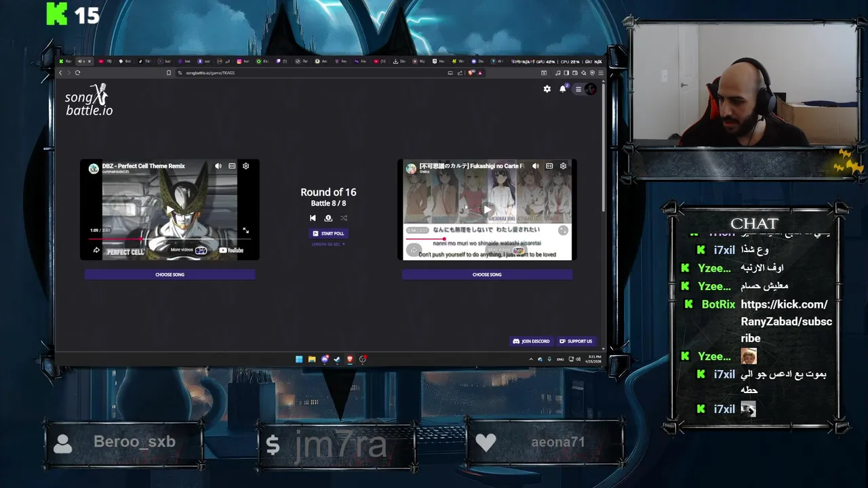The image size is (868, 488).
Task: Show hidden system tray icons
Action: [x=531, y=359]
